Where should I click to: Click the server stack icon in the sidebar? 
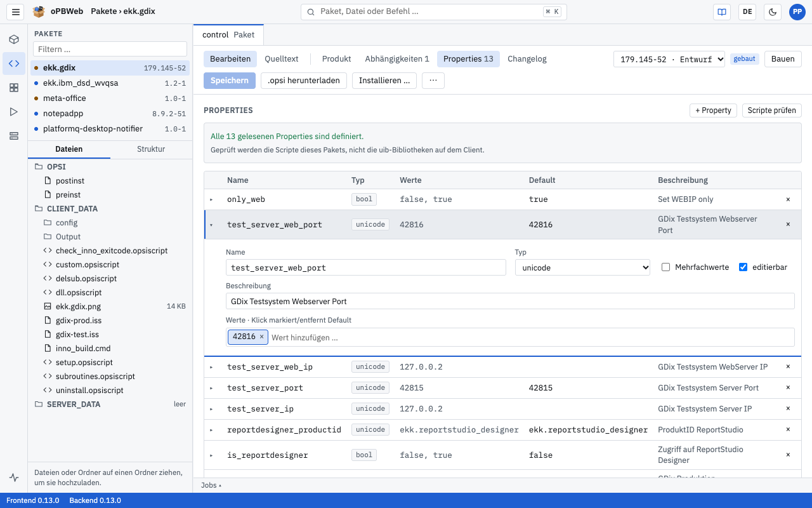click(x=14, y=136)
